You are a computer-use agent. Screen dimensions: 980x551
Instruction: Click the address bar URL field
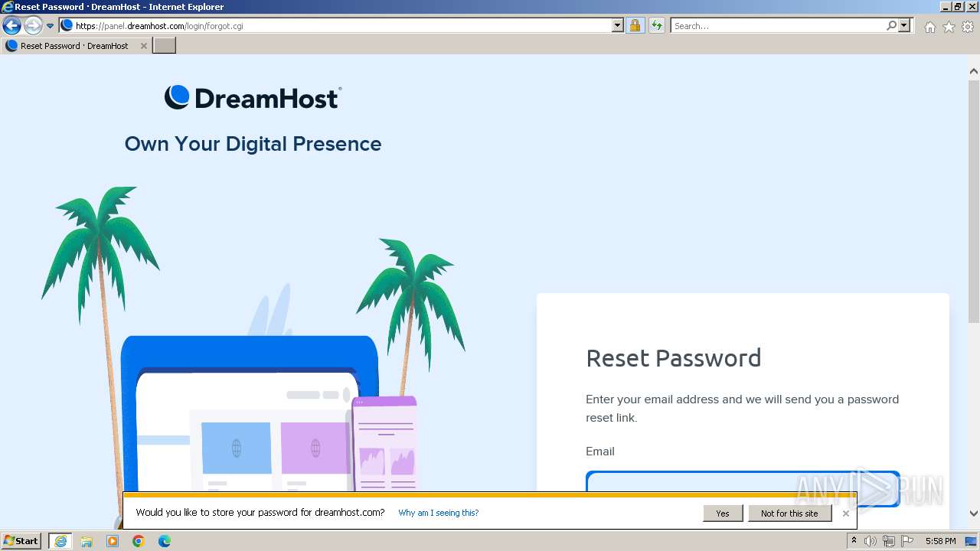tap(342, 25)
